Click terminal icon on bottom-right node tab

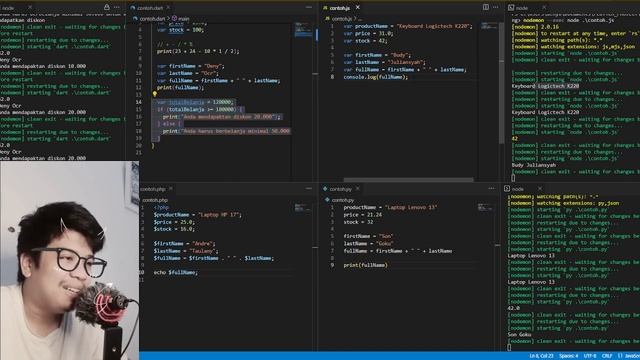click(507, 189)
